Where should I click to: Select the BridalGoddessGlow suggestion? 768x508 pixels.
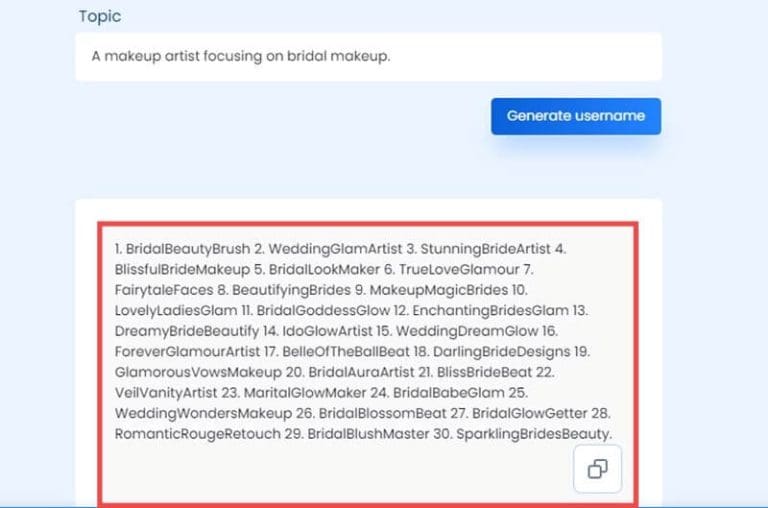(323, 311)
